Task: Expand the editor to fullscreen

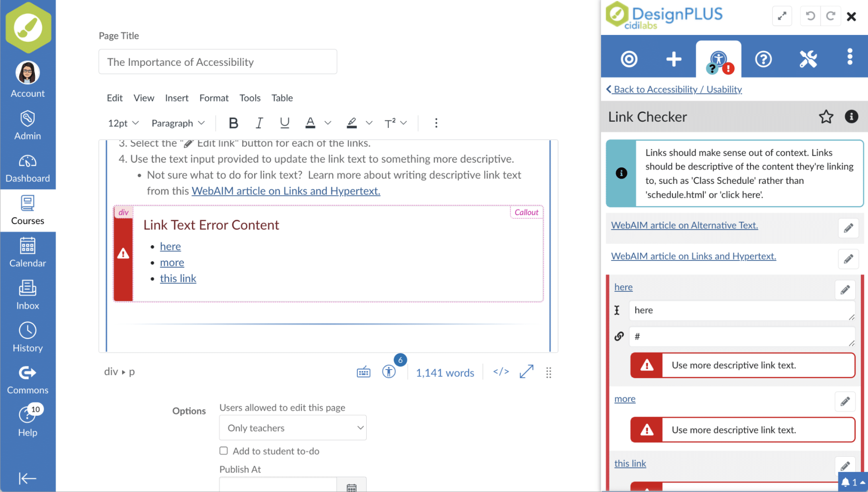Action: 526,372
